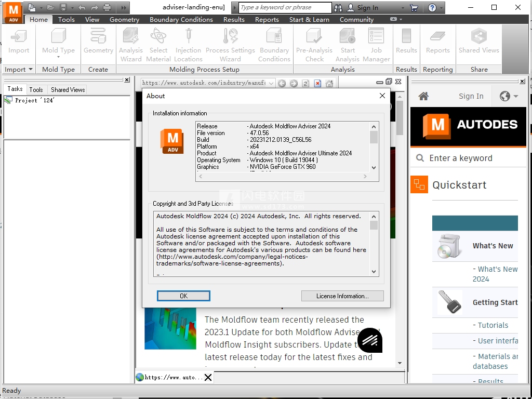Click Sign In in the help panel
Screen dimensions: 532x399
coord(471,96)
